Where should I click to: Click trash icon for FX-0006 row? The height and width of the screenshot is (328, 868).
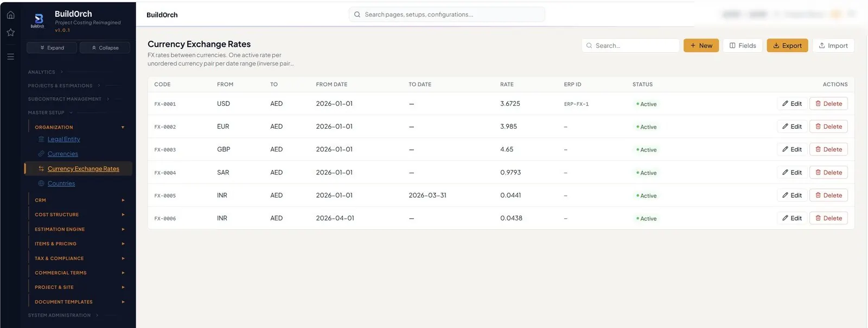click(818, 218)
